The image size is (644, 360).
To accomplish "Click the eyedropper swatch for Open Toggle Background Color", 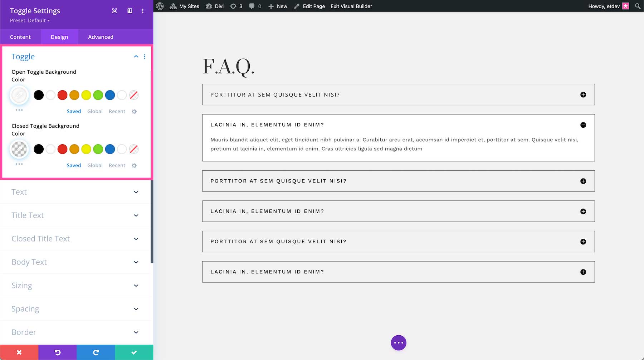I will [x=19, y=95].
